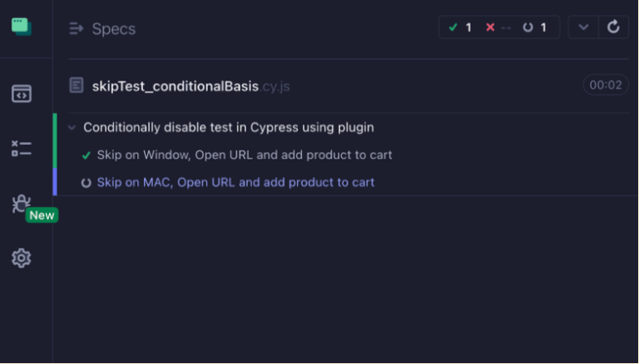Expand the Specs list panel toggle
The width and height of the screenshot is (639, 364).
77,29
